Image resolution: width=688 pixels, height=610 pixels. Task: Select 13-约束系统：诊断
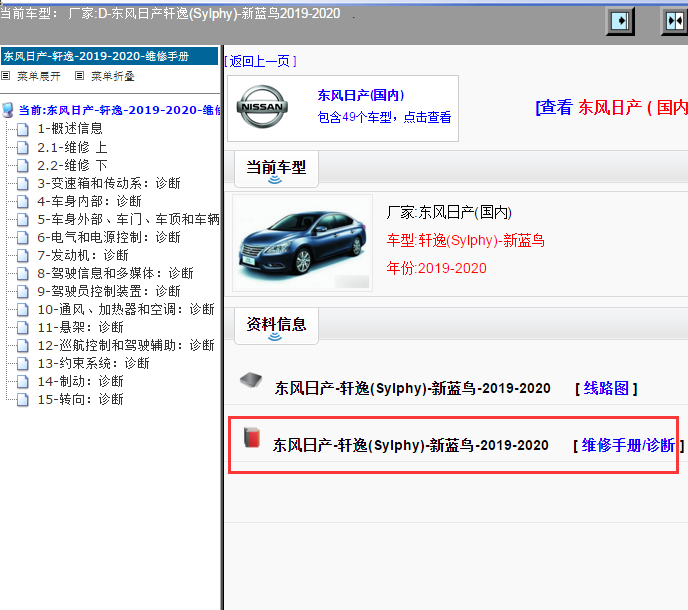(x=93, y=363)
